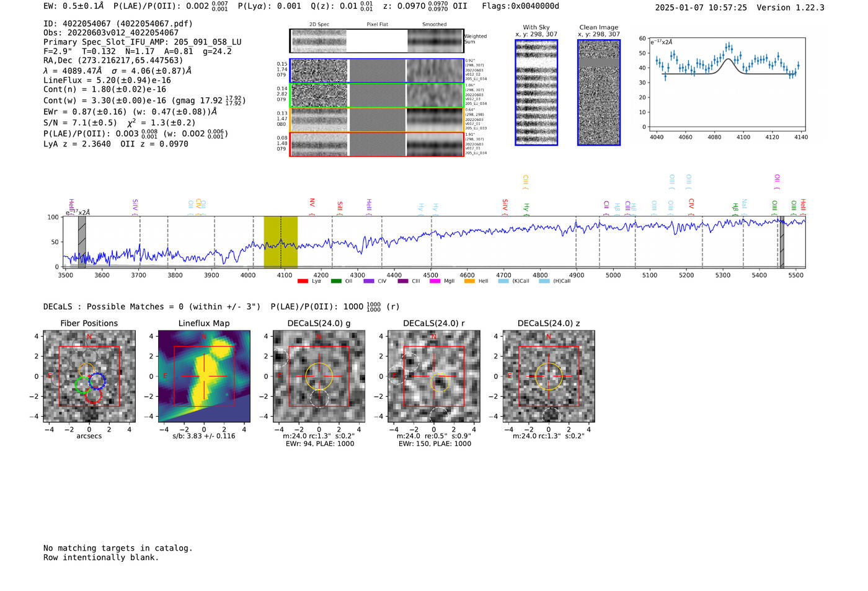
Task: Click 'EWr: 150, PLAE: 1000' under r image
Action: click(x=435, y=443)
